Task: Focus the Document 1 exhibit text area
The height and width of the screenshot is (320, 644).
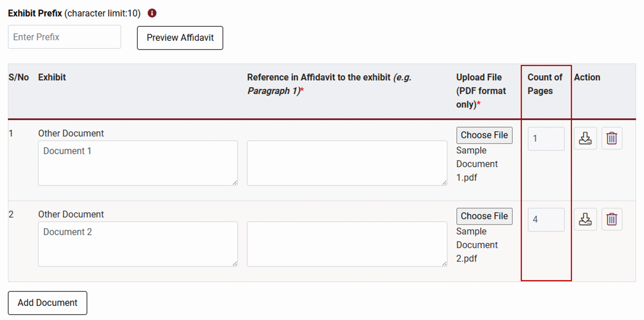Action: [138, 163]
